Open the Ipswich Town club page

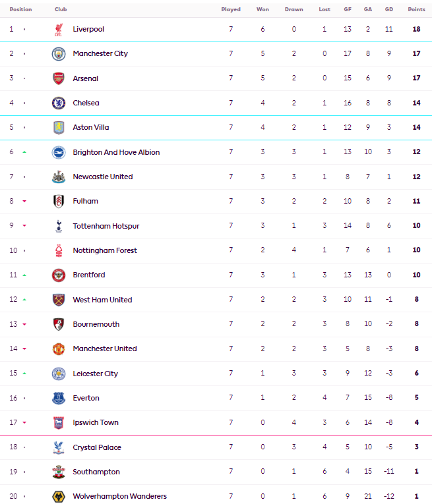[x=96, y=422]
